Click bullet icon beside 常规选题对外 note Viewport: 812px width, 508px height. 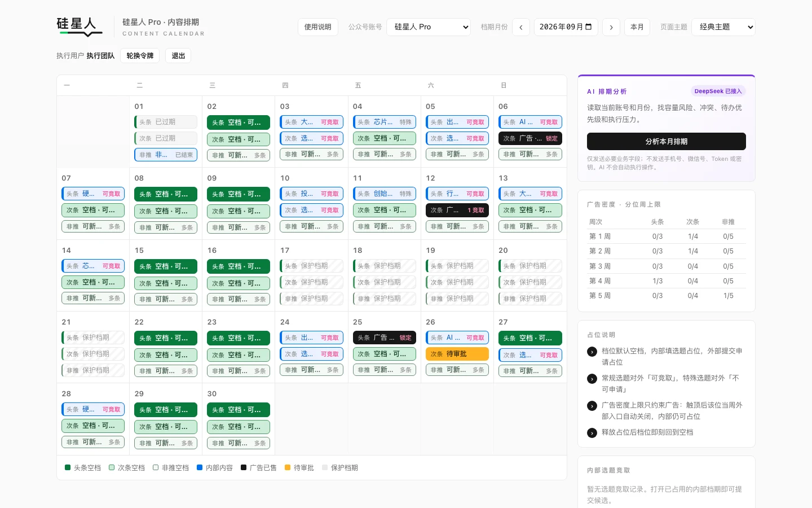(x=592, y=379)
